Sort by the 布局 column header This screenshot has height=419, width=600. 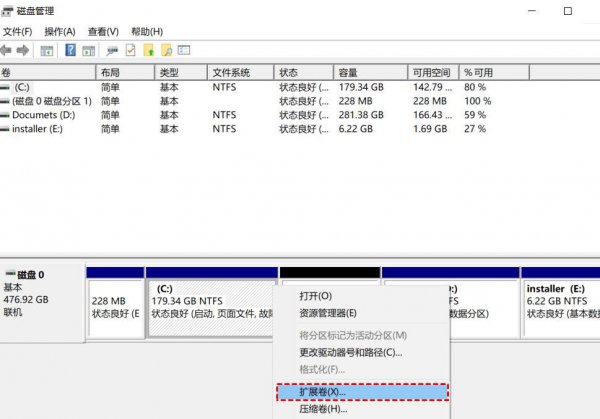[x=125, y=72]
